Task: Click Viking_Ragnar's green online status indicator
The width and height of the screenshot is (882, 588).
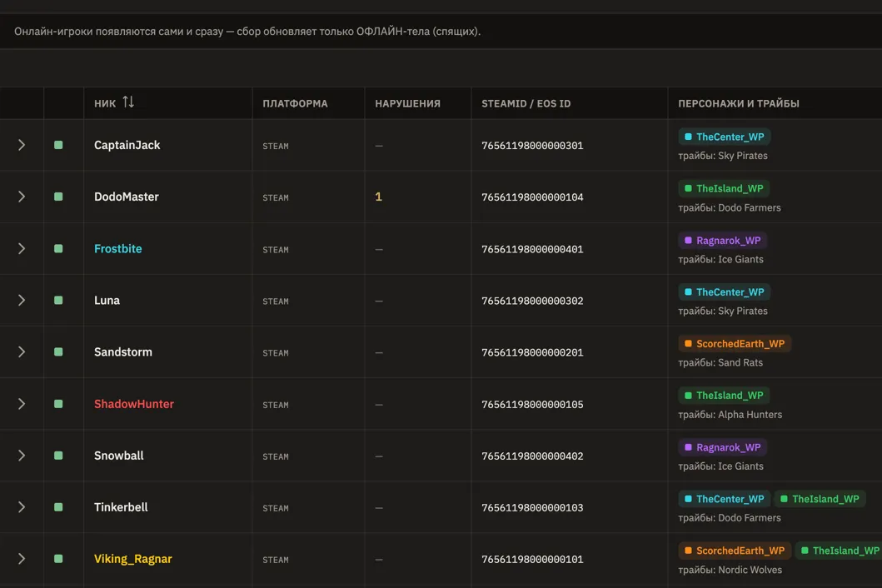Action: (x=58, y=559)
